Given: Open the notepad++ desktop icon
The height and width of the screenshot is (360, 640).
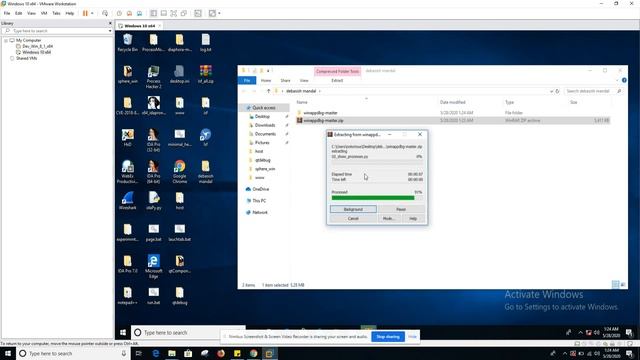Looking at the screenshot, I should pyautogui.click(x=127, y=296).
